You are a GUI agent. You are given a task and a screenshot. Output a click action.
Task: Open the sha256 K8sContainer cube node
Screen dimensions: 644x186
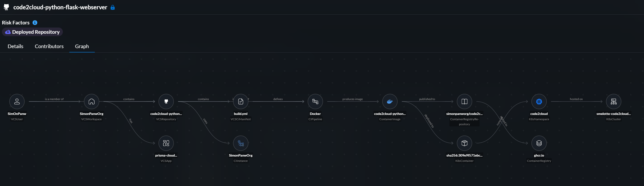(x=465, y=143)
